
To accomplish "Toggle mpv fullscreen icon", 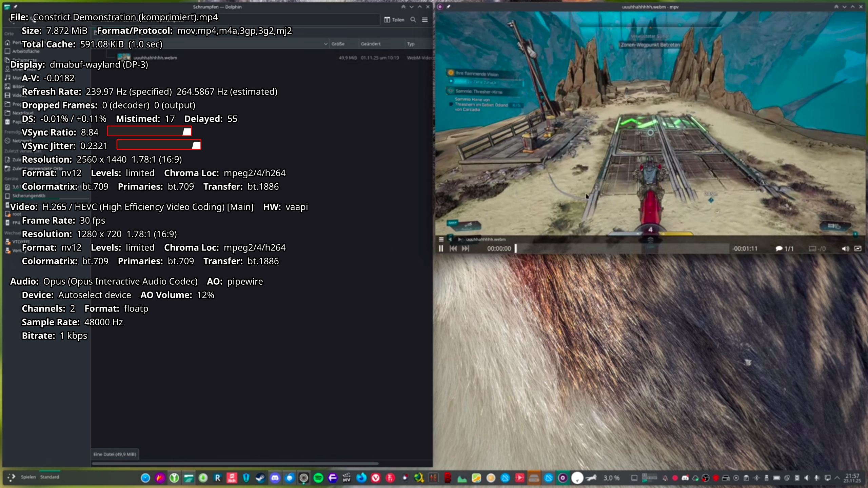I will coord(858,248).
